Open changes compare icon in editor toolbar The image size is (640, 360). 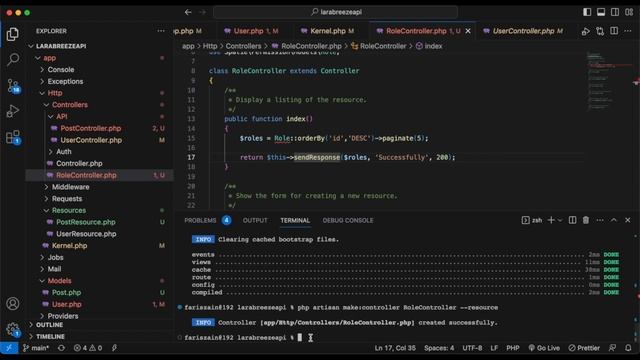click(x=600, y=31)
